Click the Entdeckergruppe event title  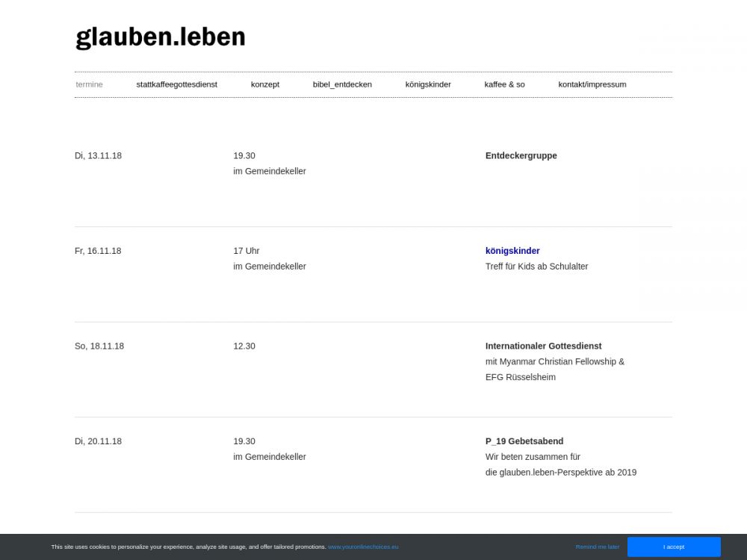[x=521, y=156]
